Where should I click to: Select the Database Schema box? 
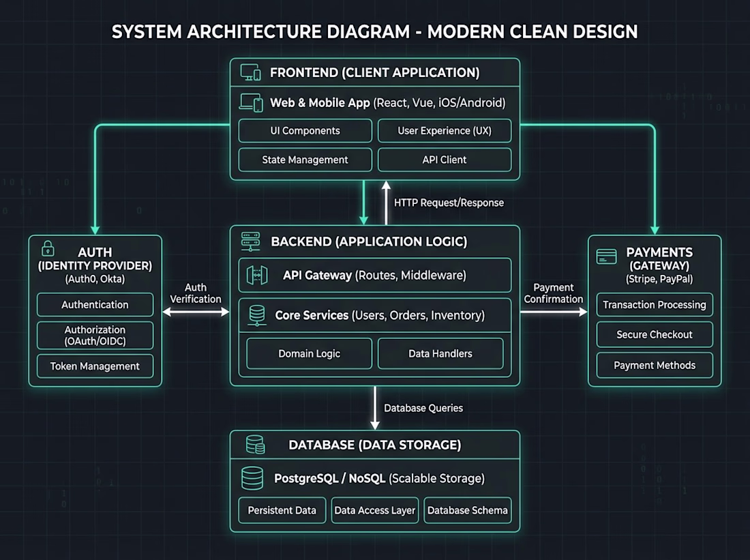[x=468, y=510]
